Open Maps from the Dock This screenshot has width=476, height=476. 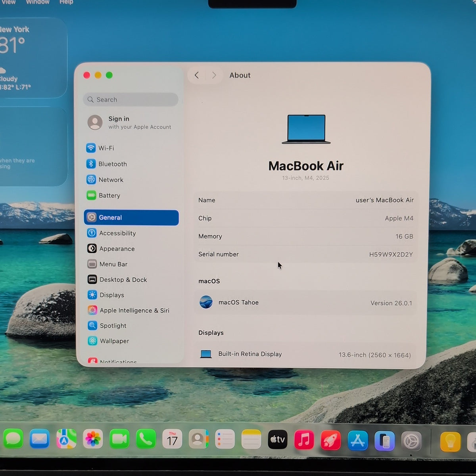point(66,439)
